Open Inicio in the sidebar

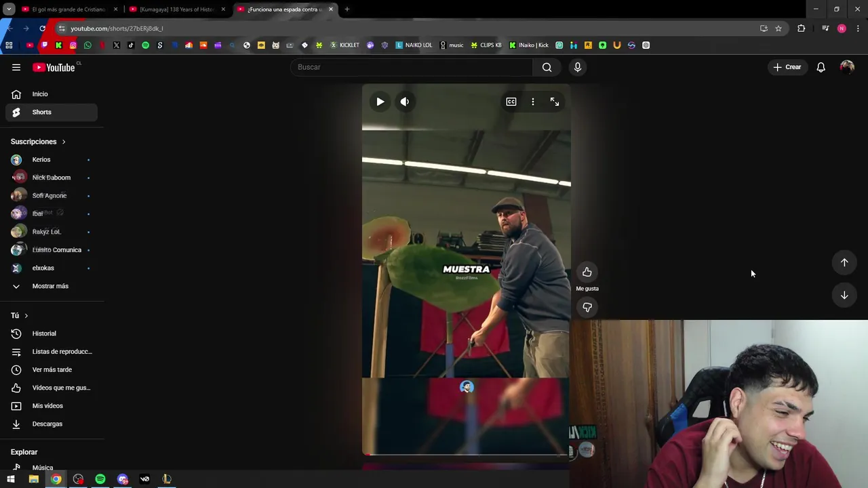pos(52,94)
